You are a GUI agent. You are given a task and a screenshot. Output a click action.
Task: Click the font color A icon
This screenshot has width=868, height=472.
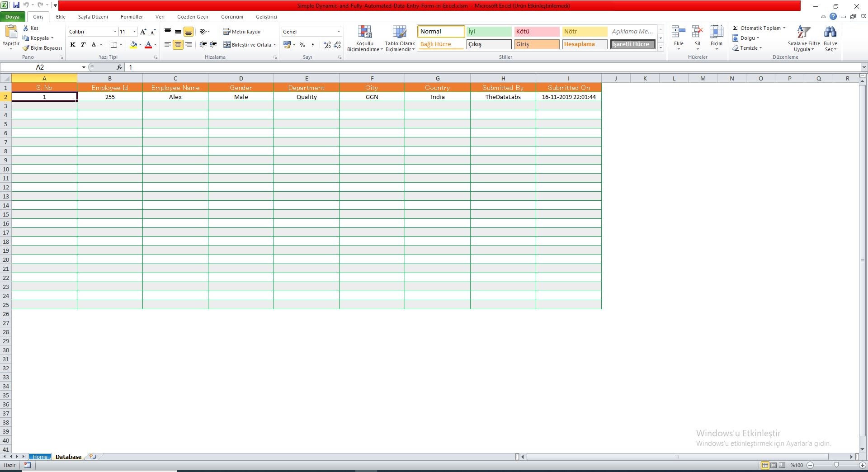148,45
